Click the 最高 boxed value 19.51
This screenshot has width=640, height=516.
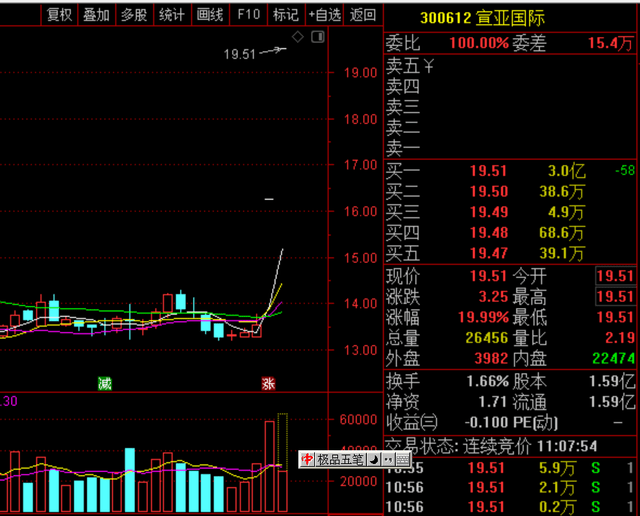click(615, 296)
